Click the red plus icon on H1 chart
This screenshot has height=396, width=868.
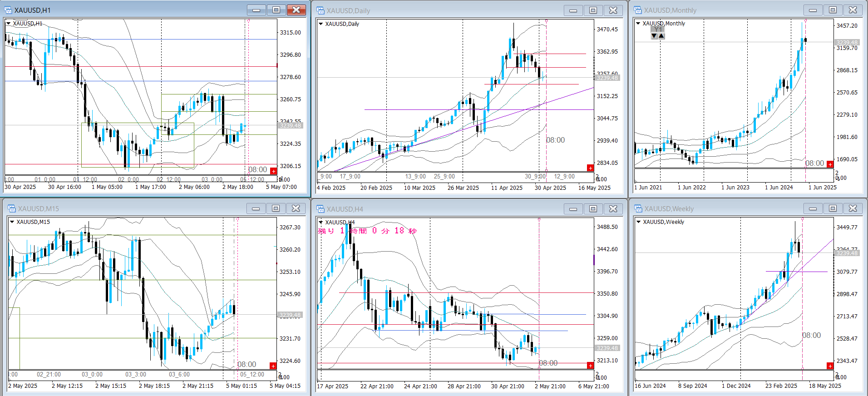tap(273, 171)
